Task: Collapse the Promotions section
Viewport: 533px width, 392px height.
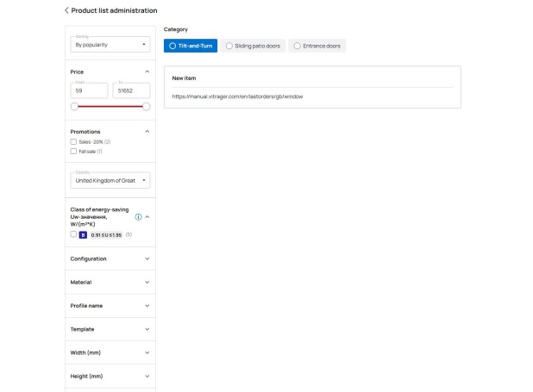Action: pyautogui.click(x=147, y=132)
